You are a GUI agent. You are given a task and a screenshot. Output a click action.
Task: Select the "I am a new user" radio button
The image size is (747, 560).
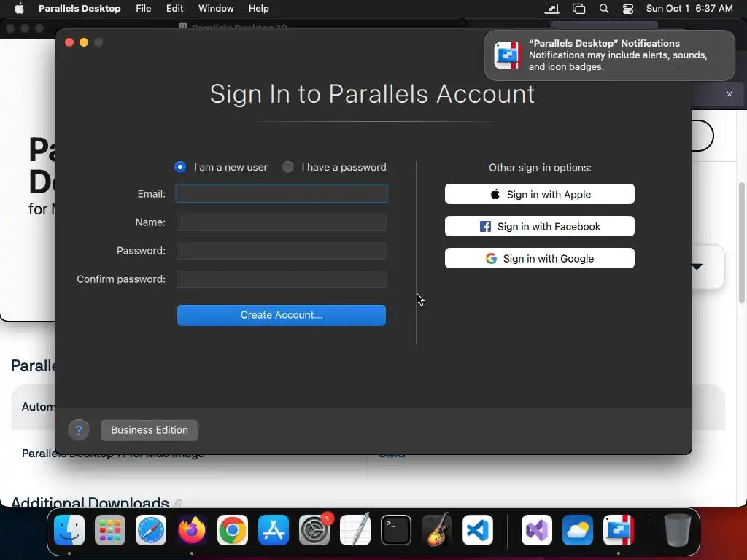180,167
